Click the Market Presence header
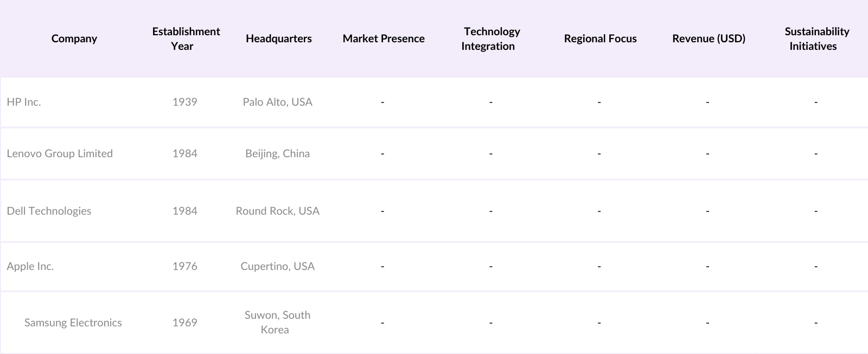The width and height of the screenshot is (868, 354). coord(384,38)
